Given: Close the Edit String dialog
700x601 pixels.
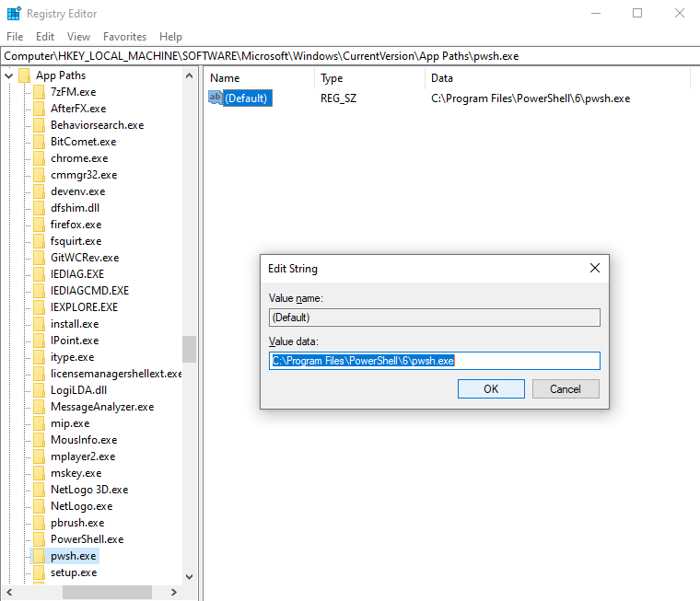Looking at the screenshot, I should [595, 268].
